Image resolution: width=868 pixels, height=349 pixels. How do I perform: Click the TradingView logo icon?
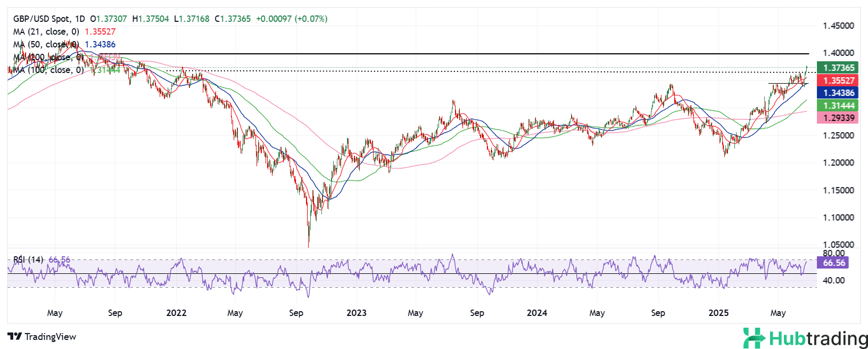point(14,337)
